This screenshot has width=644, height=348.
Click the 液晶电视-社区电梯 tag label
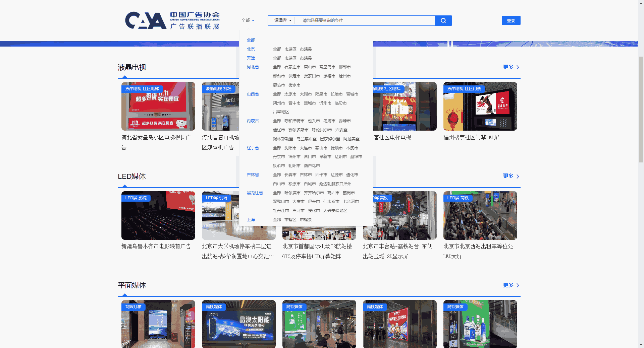point(142,89)
